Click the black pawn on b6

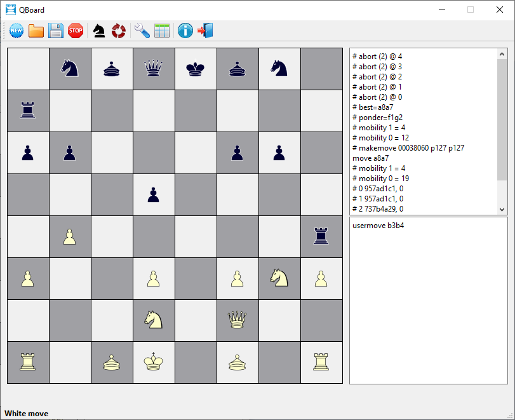(x=70, y=152)
